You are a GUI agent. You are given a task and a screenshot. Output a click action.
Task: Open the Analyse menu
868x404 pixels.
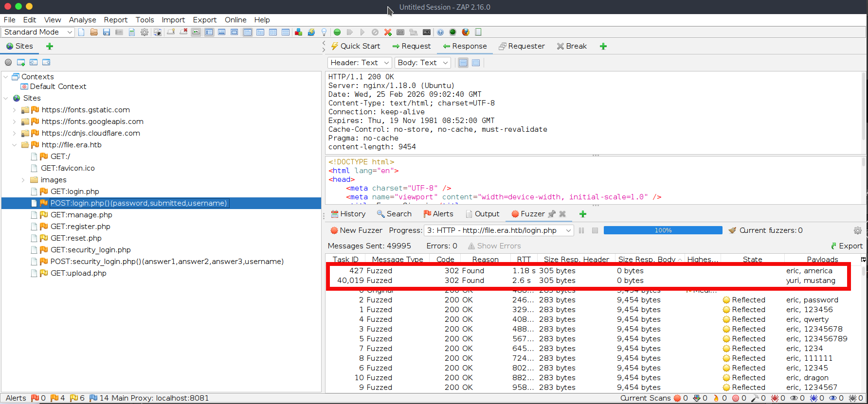pyautogui.click(x=82, y=20)
